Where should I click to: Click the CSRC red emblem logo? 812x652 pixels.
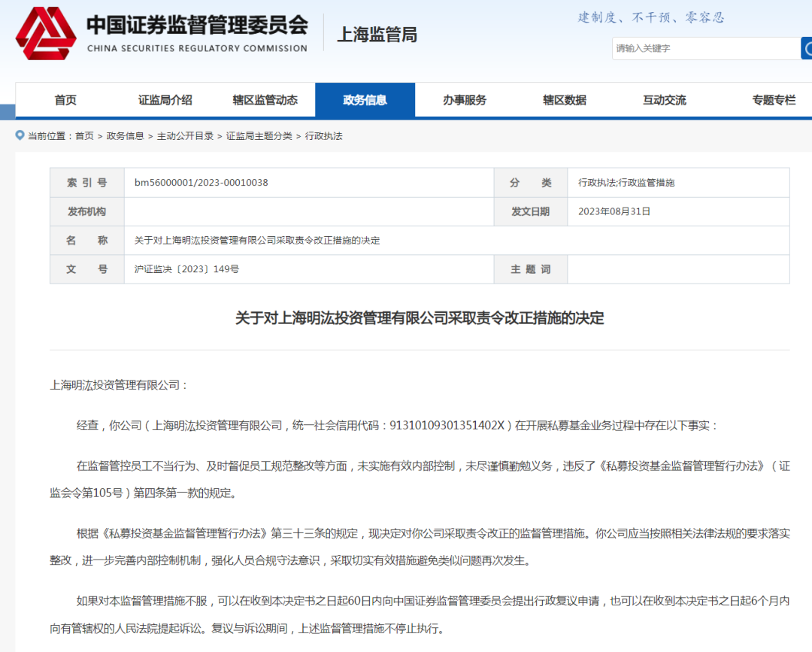click(x=47, y=33)
